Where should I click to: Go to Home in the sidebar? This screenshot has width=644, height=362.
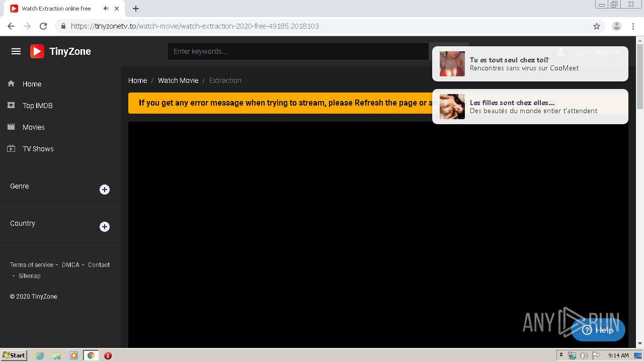click(x=32, y=84)
